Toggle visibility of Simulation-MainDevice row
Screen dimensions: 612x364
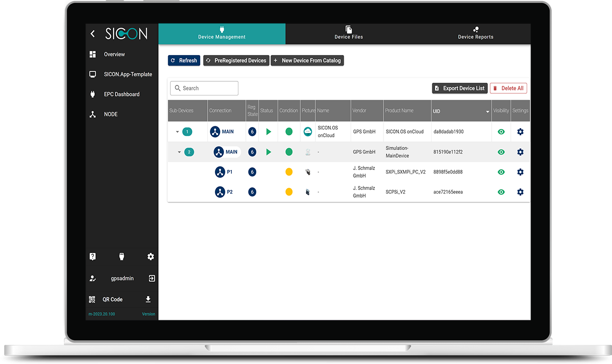click(x=501, y=152)
